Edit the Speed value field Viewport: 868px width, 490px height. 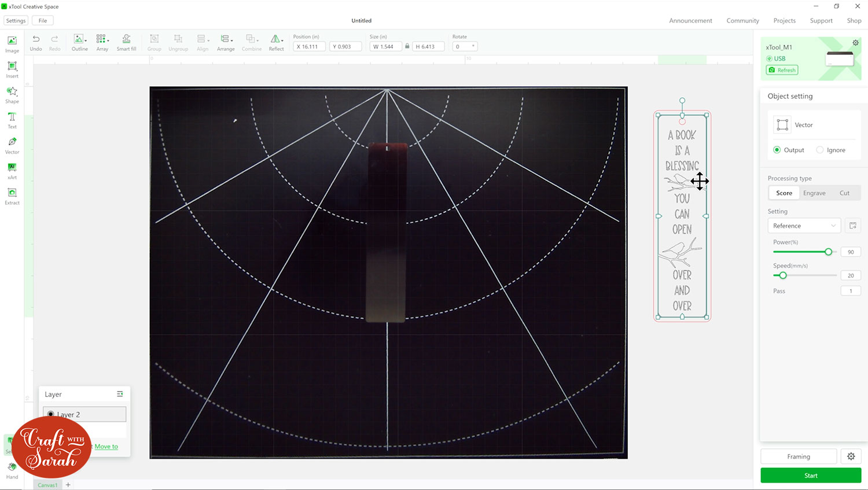click(x=851, y=275)
